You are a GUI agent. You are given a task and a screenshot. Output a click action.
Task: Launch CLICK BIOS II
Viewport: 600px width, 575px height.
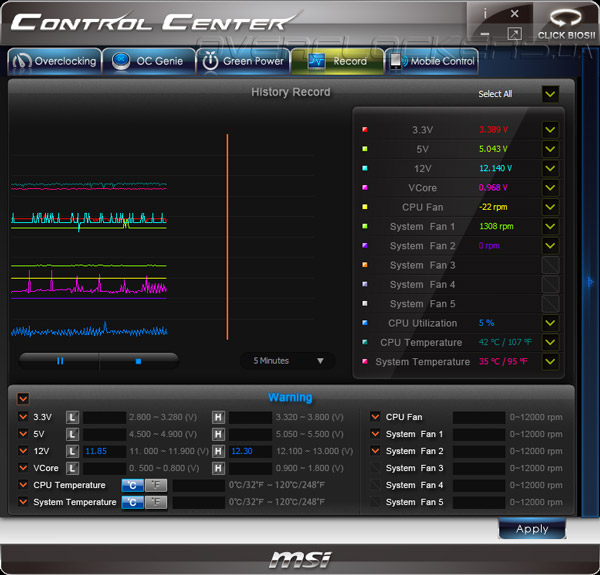click(x=566, y=24)
